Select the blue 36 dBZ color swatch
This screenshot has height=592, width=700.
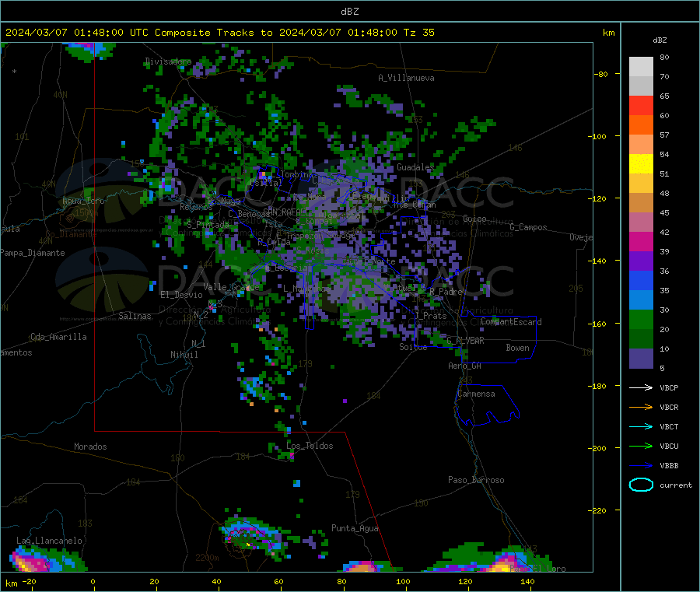pyautogui.click(x=641, y=280)
